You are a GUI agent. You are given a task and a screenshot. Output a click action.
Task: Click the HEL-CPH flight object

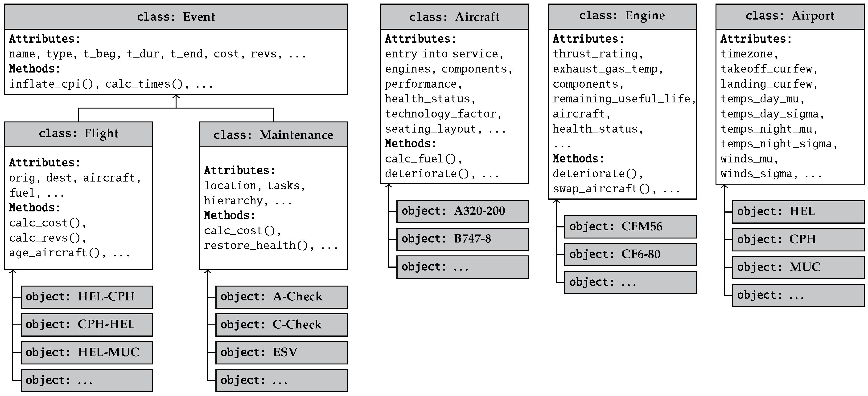pos(87,297)
